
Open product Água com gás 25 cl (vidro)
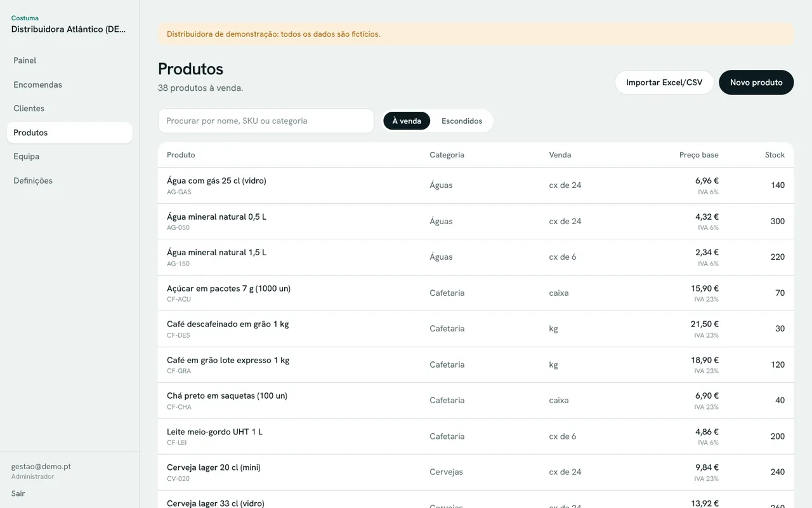(216, 180)
